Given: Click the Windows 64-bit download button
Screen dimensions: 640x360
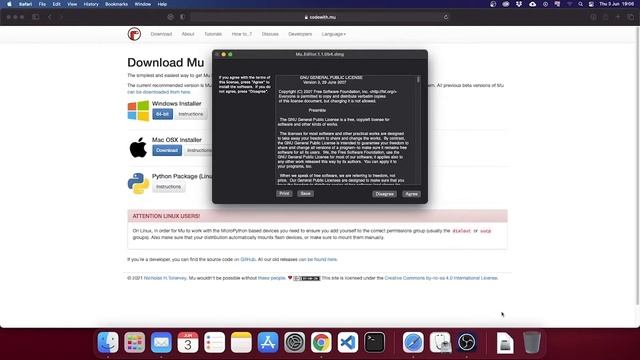Looking at the screenshot, I should 162,114.
